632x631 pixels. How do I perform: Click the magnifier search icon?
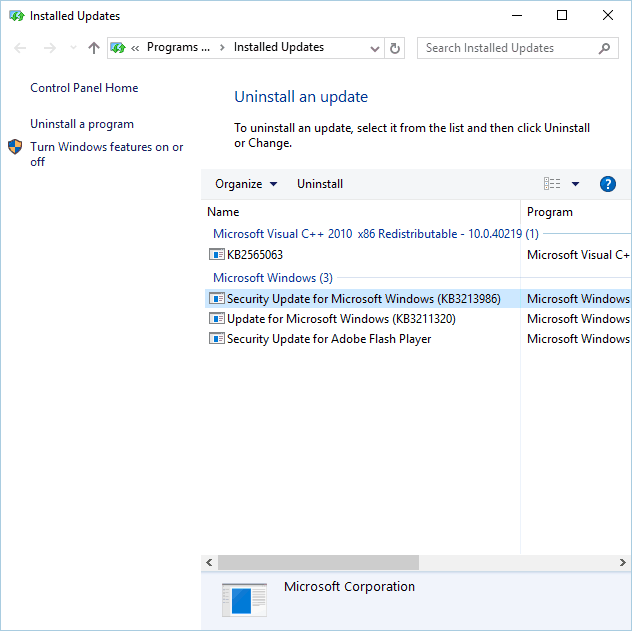(x=604, y=48)
